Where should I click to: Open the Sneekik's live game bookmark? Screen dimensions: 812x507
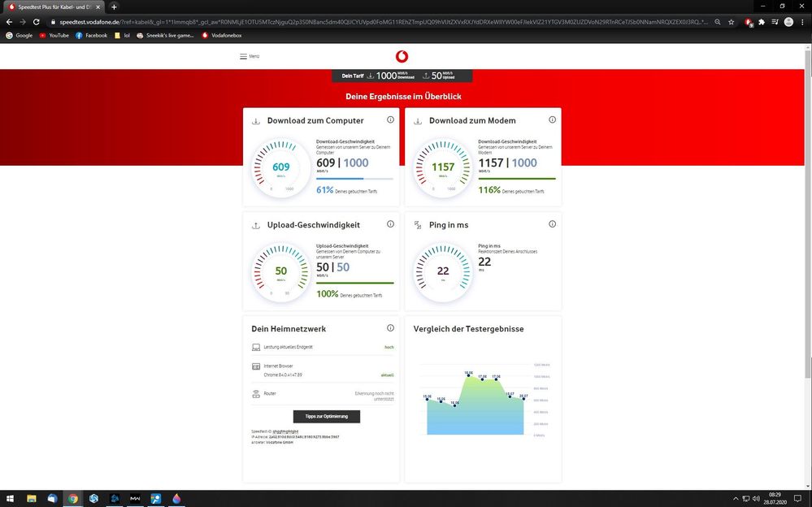tap(166, 35)
